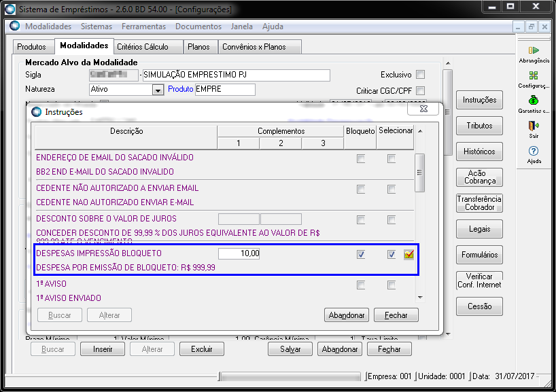Viewport: 556px width, 392px height.
Task: Click the Históricos button
Action: click(x=479, y=152)
